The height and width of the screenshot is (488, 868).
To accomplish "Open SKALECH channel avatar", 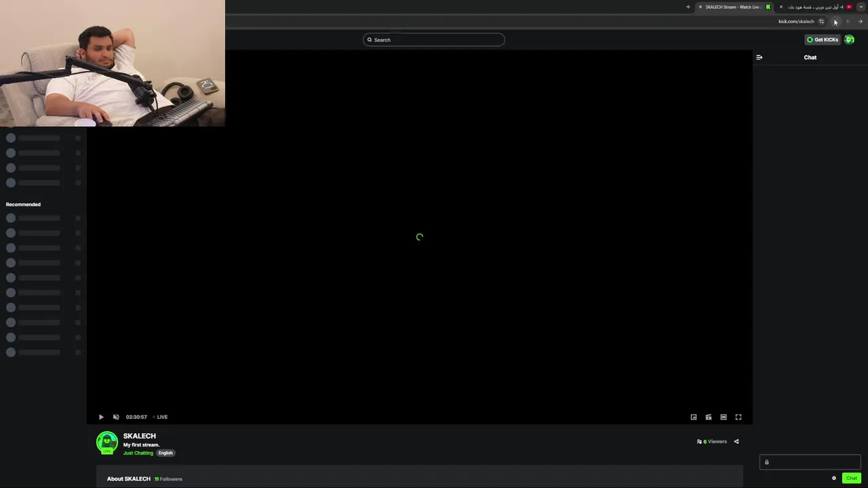I will pyautogui.click(x=106, y=443).
